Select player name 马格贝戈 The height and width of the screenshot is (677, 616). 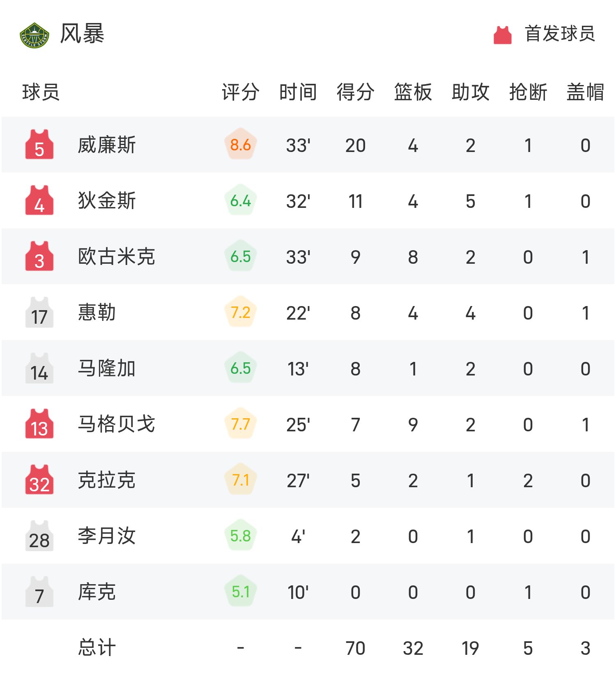point(117,424)
